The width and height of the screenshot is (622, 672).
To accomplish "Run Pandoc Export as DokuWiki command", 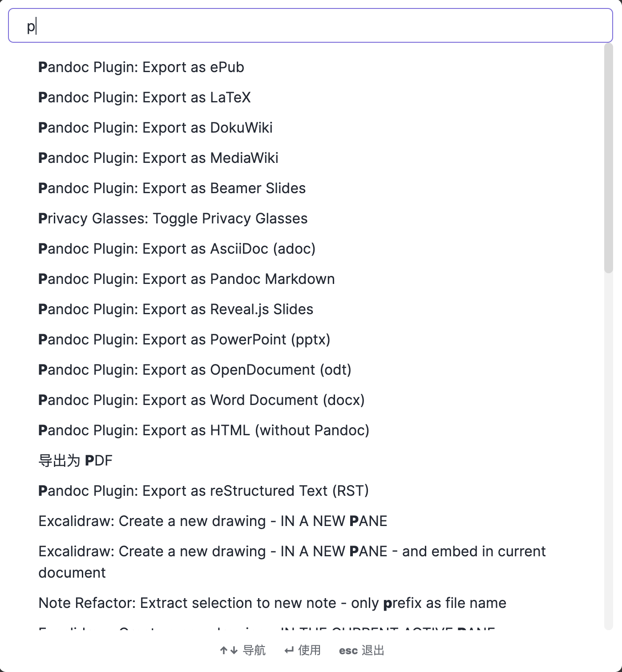I will tap(155, 128).
